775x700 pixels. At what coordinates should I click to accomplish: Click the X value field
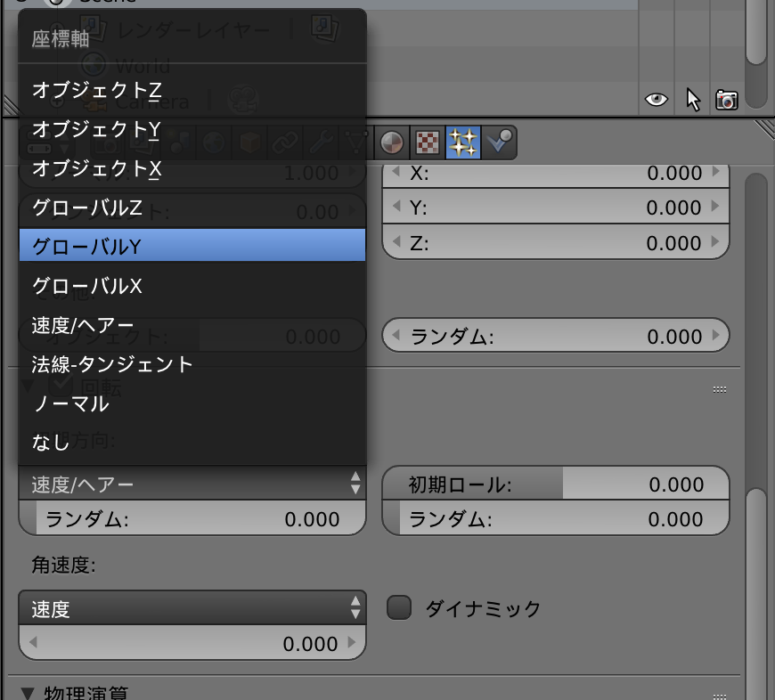(556, 175)
